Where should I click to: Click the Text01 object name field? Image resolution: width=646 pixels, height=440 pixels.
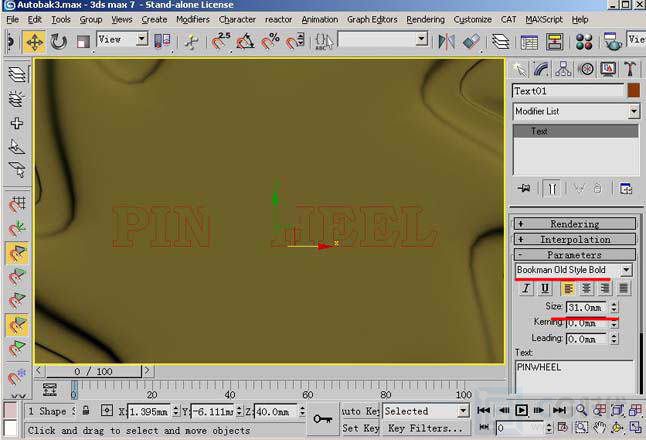[x=569, y=91]
